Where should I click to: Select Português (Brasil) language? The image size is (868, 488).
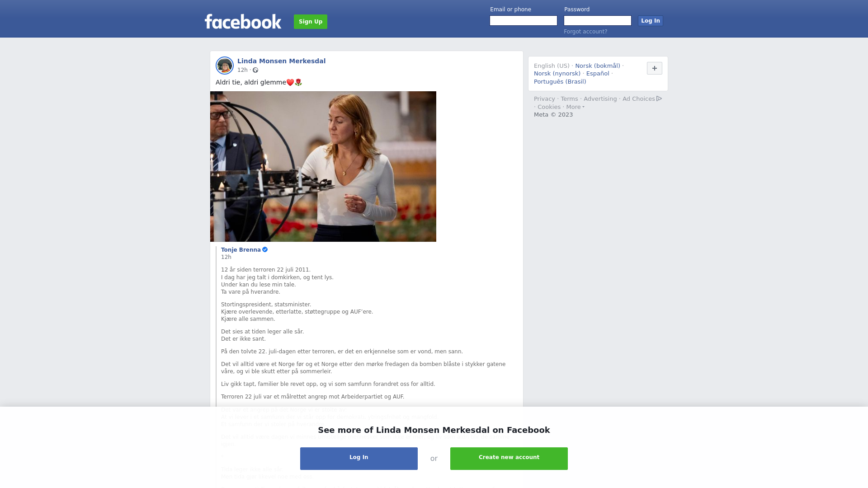click(x=560, y=82)
